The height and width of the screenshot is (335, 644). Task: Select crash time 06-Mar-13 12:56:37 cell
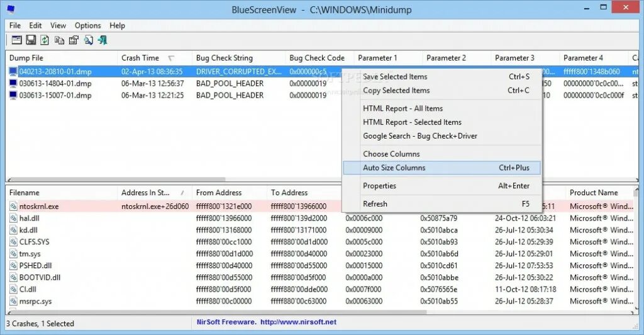click(152, 84)
